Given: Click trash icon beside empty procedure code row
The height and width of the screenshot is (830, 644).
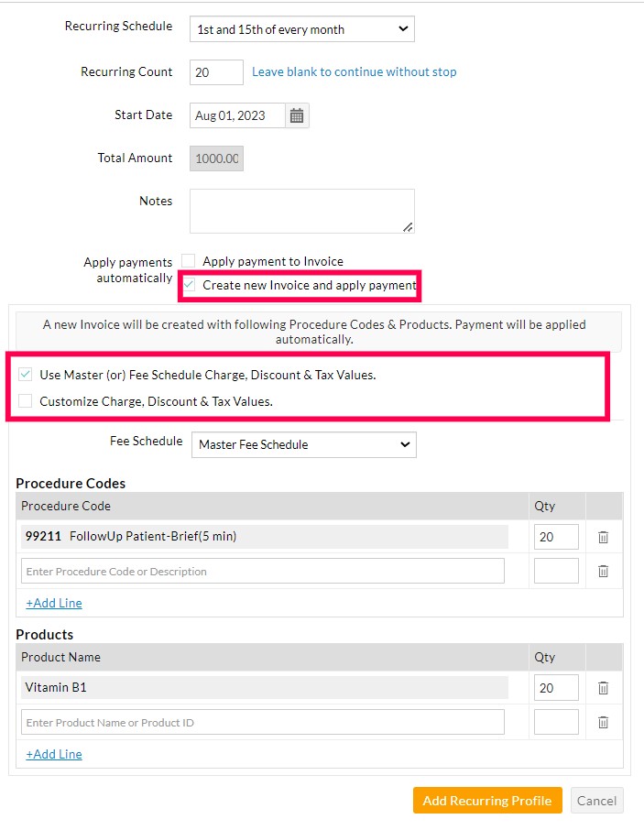Looking at the screenshot, I should (604, 571).
